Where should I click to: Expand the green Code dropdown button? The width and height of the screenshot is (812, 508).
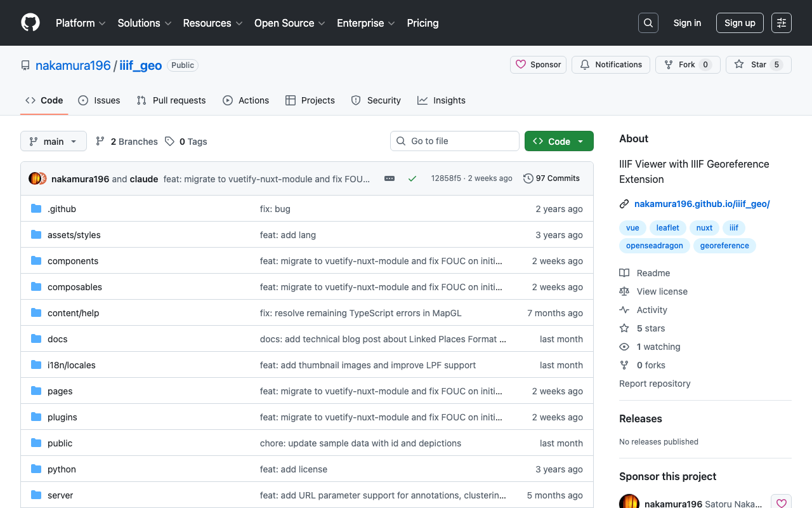tap(559, 142)
